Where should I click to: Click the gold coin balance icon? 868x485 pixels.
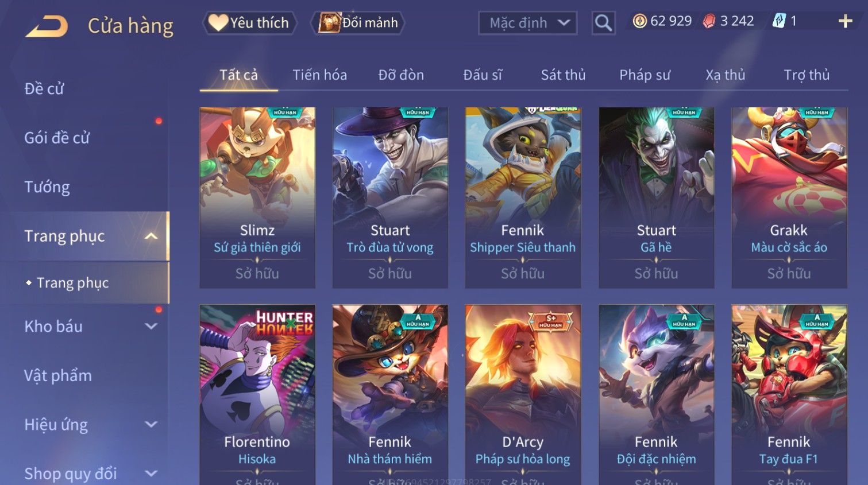pos(639,21)
